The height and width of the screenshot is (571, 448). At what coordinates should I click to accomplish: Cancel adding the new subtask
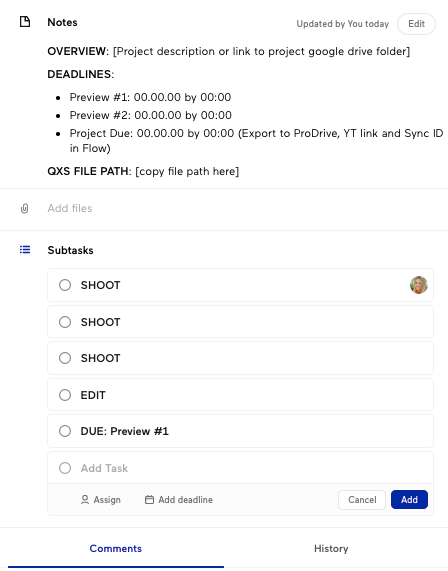[362, 500]
